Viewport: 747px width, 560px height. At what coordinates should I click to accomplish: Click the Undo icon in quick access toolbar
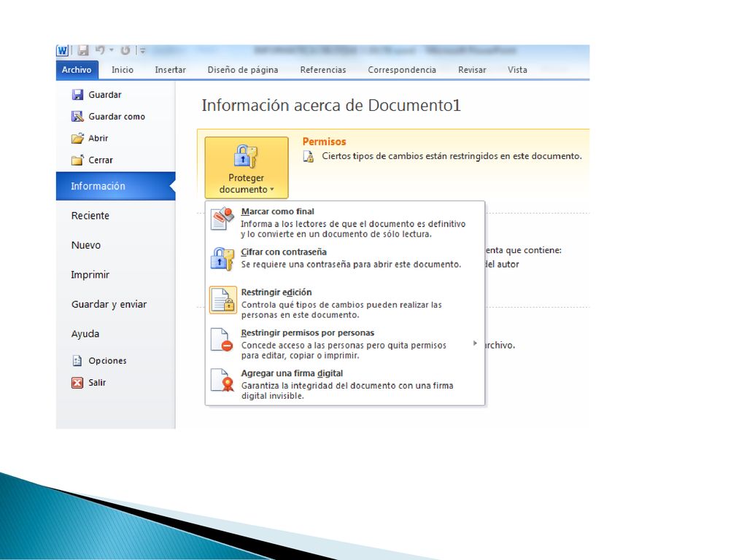point(99,50)
